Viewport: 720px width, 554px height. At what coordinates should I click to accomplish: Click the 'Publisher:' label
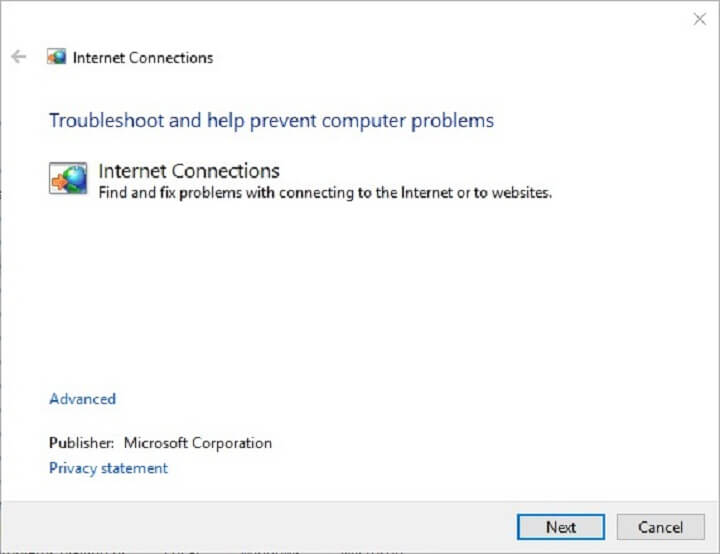[x=82, y=443]
